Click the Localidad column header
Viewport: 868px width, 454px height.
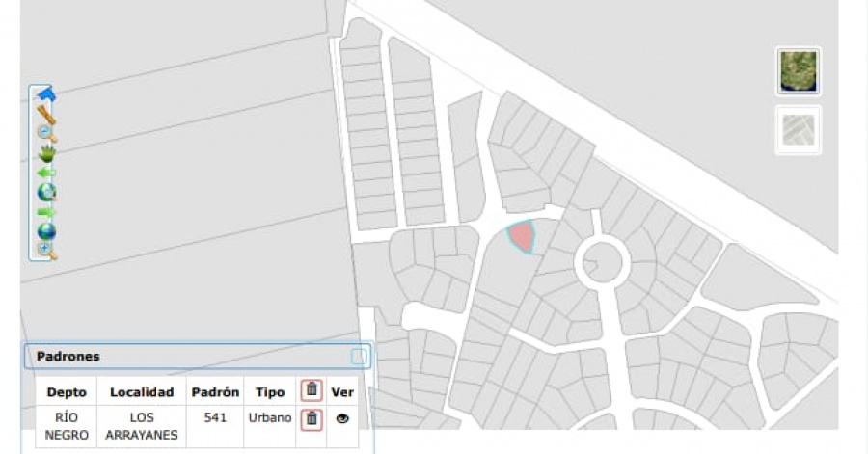142,392
